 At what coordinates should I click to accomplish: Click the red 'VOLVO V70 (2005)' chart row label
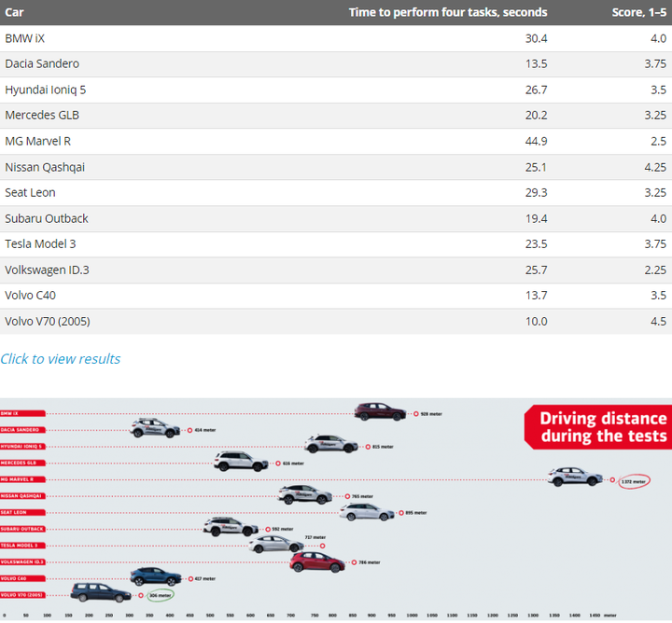click(x=22, y=595)
